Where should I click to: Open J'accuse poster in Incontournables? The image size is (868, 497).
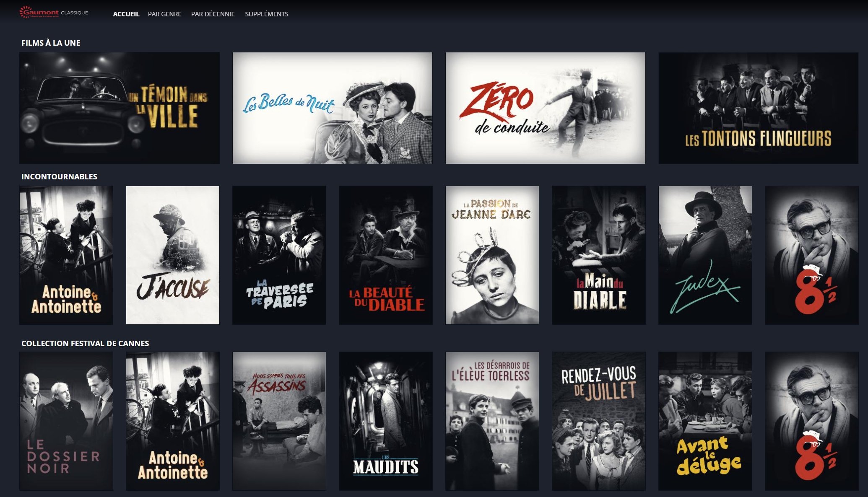[172, 255]
